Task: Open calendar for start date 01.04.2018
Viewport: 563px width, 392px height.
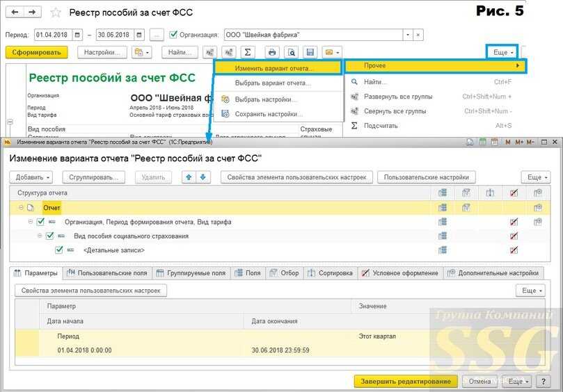Action: 77,35
